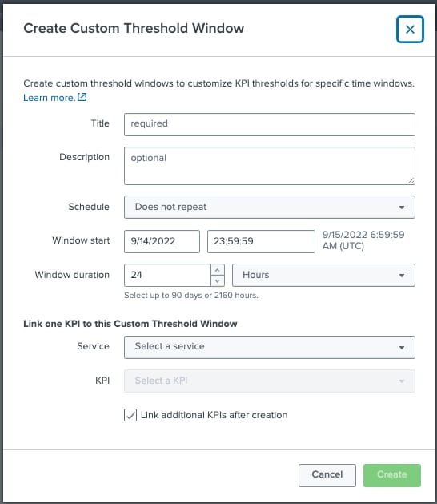
Task: Open the Select a KPI dropdown
Action: (x=270, y=381)
